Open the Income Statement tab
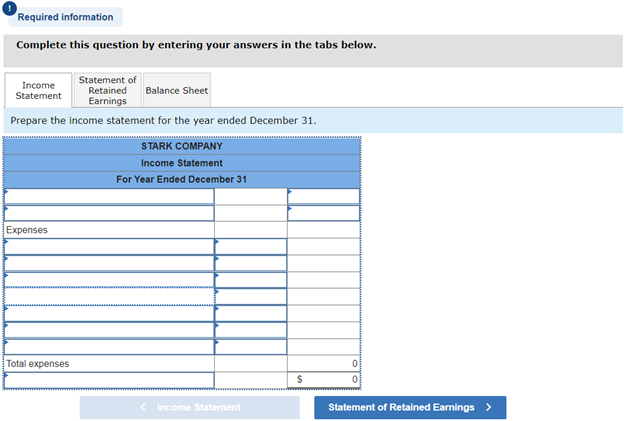Image resolution: width=624 pixels, height=421 pixels. [x=38, y=90]
